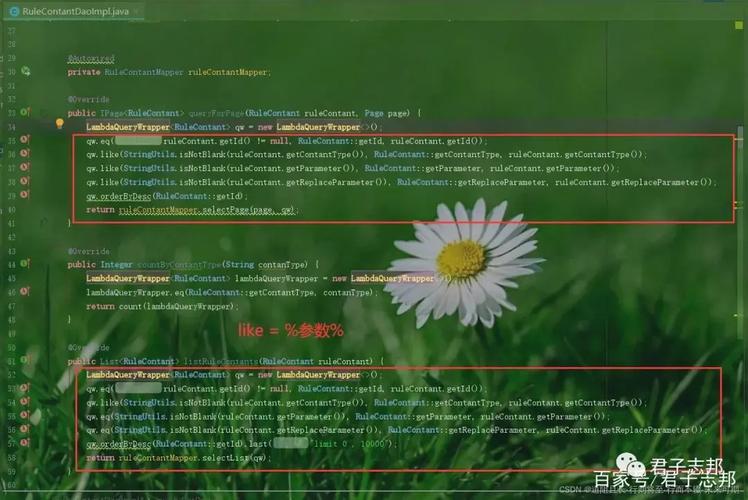Viewport: 748px width, 500px height.
Task: Click the ruleContantMapper field name on line 30
Action: click(228, 72)
